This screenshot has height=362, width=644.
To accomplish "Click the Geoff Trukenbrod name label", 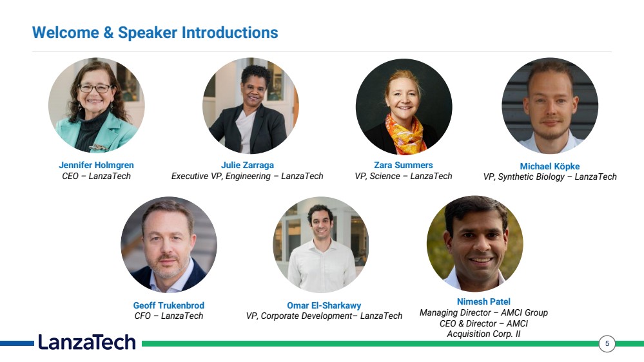I will point(168,305).
